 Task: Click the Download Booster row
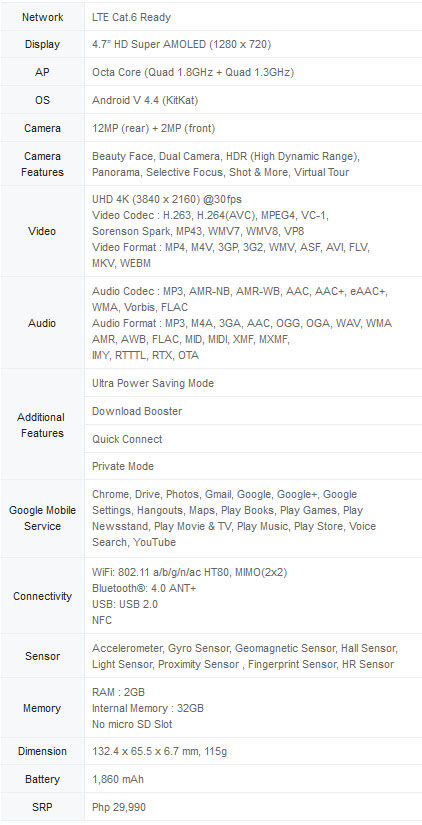[x=253, y=411]
